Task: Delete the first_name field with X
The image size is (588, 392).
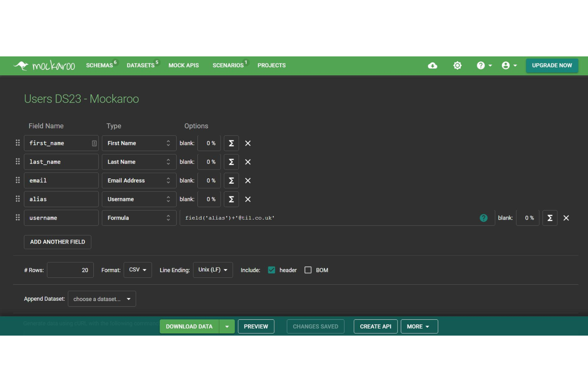Action: 248,143
